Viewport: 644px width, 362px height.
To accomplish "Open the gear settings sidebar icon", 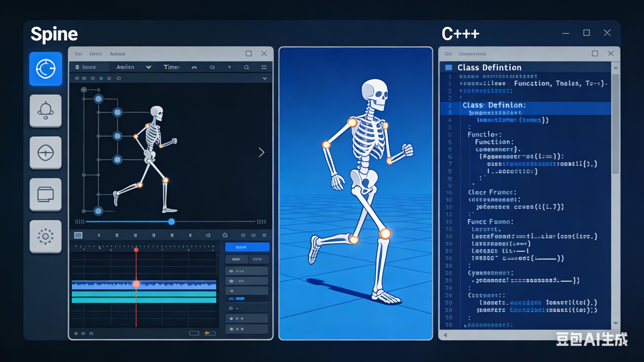I will [x=46, y=236].
